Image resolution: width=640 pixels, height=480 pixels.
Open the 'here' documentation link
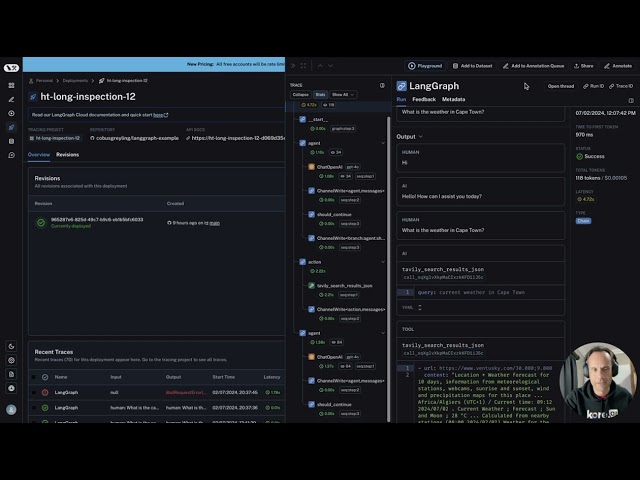click(x=160, y=115)
